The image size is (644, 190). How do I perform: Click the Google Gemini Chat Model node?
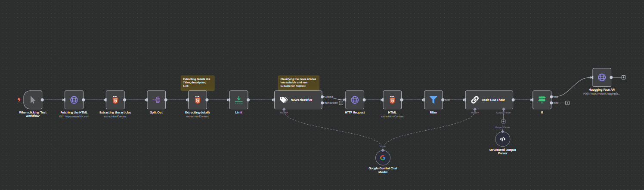(x=383, y=157)
